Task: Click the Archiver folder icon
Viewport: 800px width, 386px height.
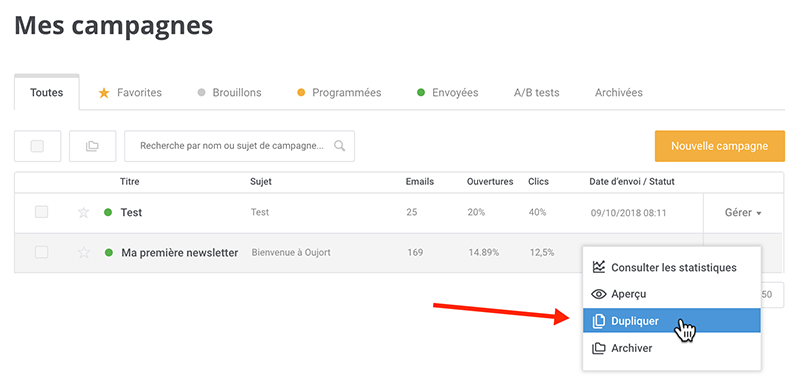Action: tap(598, 348)
